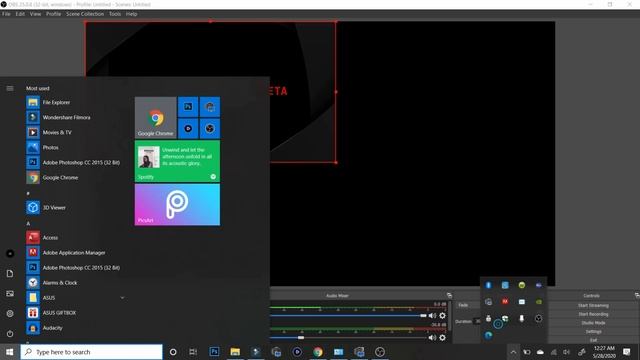This screenshot has height=360, width=640.
Task: Click the small OBS Studio tile
Action: 210,129
